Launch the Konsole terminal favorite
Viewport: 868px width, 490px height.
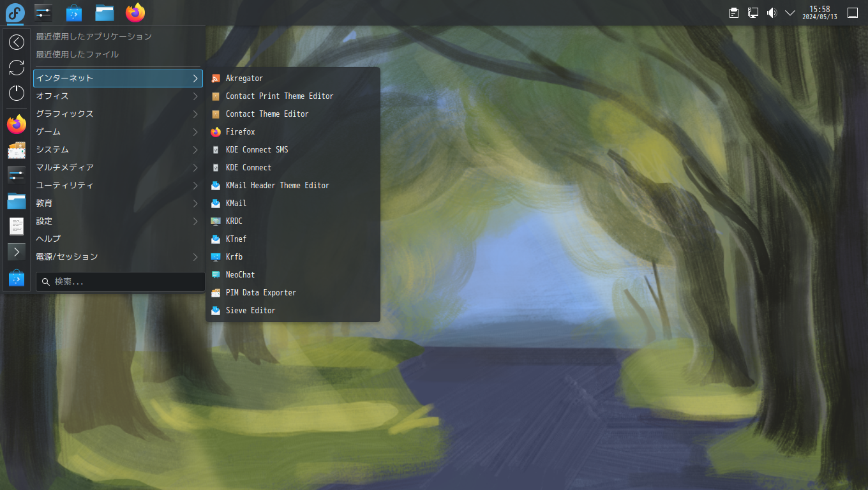17,251
